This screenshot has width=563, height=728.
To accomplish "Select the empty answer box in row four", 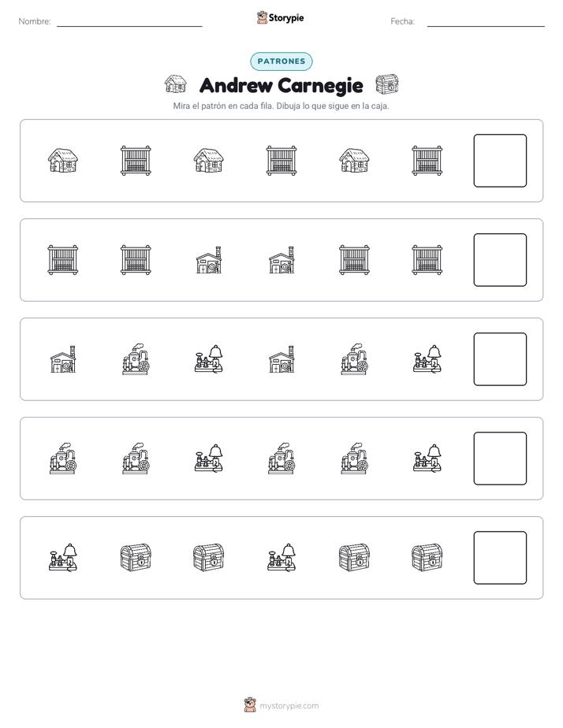I will click(x=500, y=459).
